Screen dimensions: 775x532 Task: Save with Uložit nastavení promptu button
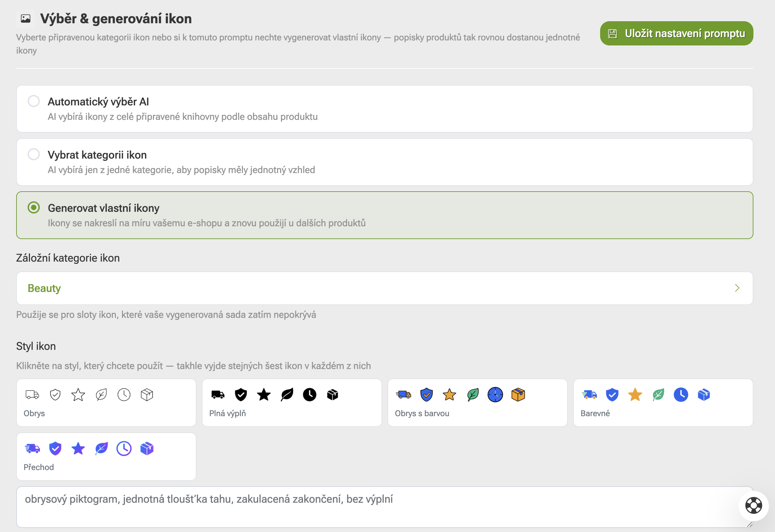pos(677,33)
